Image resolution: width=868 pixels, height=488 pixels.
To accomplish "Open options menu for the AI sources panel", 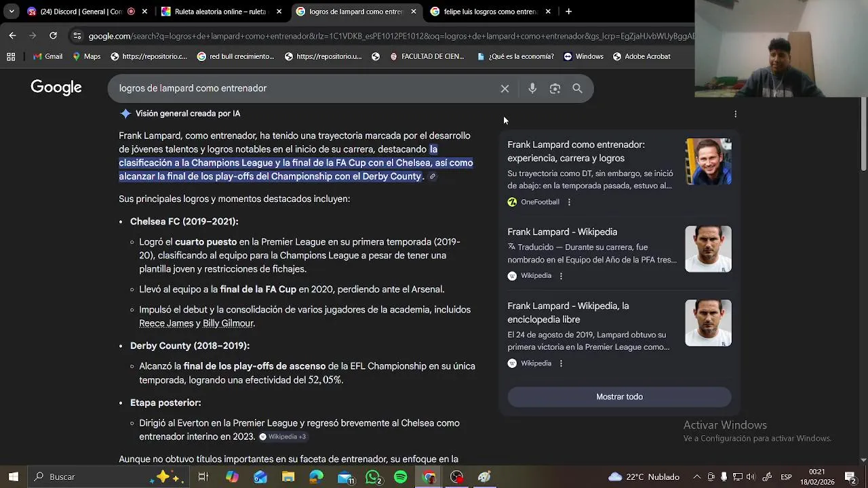I will (735, 114).
